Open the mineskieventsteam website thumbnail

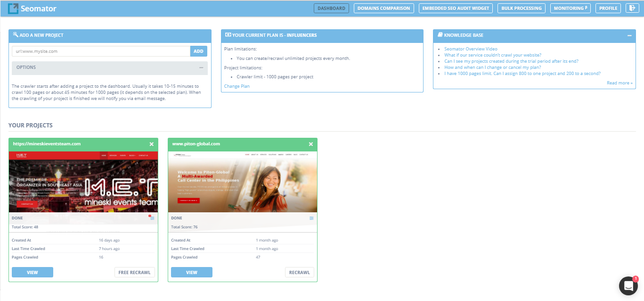pyautogui.click(x=83, y=182)
